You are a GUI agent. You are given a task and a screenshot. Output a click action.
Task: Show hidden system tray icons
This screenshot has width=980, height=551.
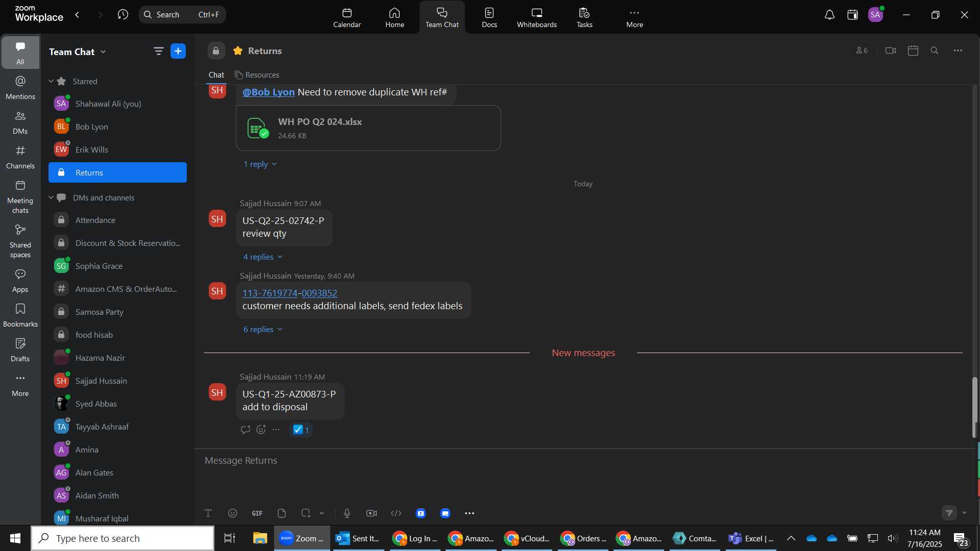point(791,538)
